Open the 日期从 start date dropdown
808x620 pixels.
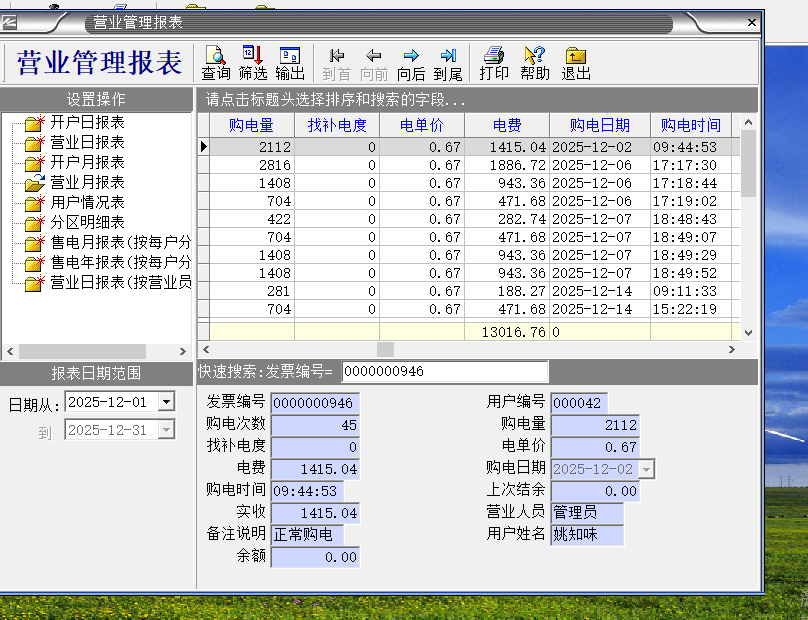(166, 402)
